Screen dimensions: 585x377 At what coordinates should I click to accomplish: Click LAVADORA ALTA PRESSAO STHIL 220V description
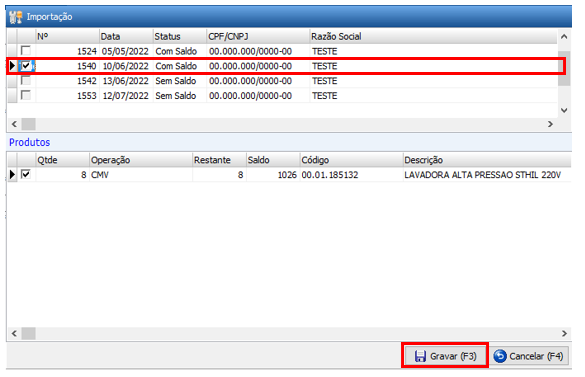(x=482, y=175)
